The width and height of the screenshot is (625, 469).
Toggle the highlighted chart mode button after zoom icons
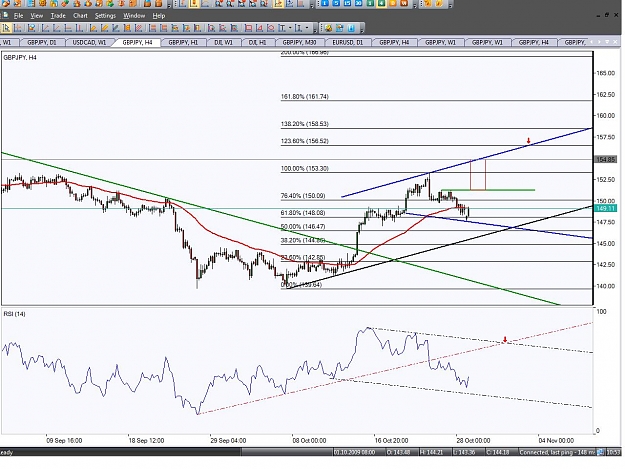pos(279,4)
